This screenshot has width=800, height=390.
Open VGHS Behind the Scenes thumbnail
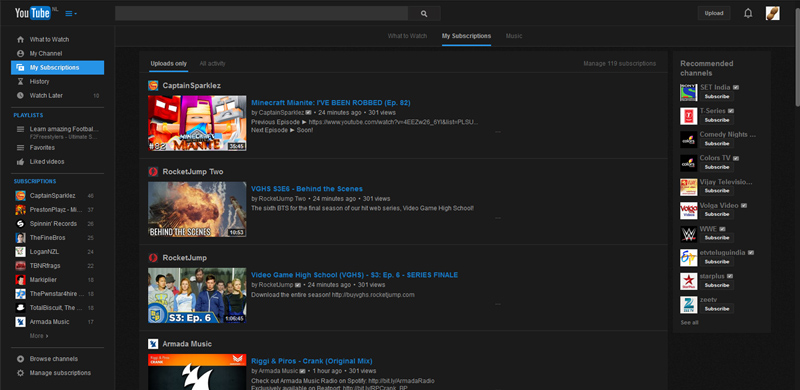(197, 209)
